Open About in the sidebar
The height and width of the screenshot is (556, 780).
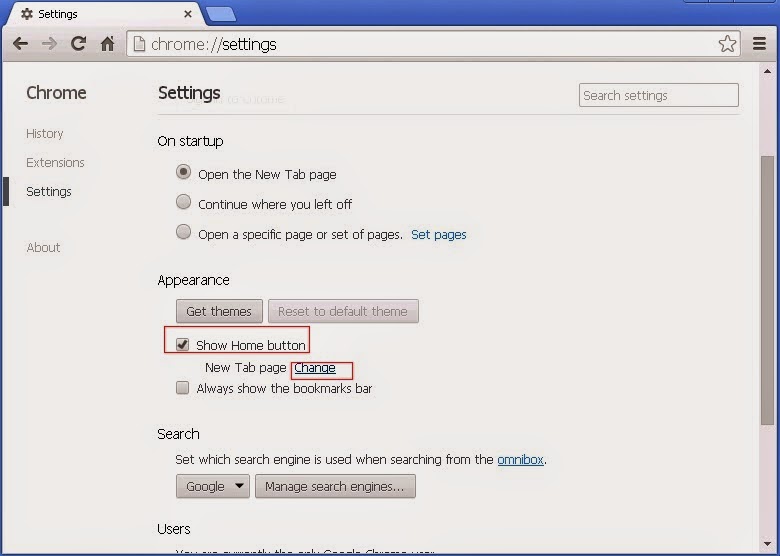tap(43, 248)
